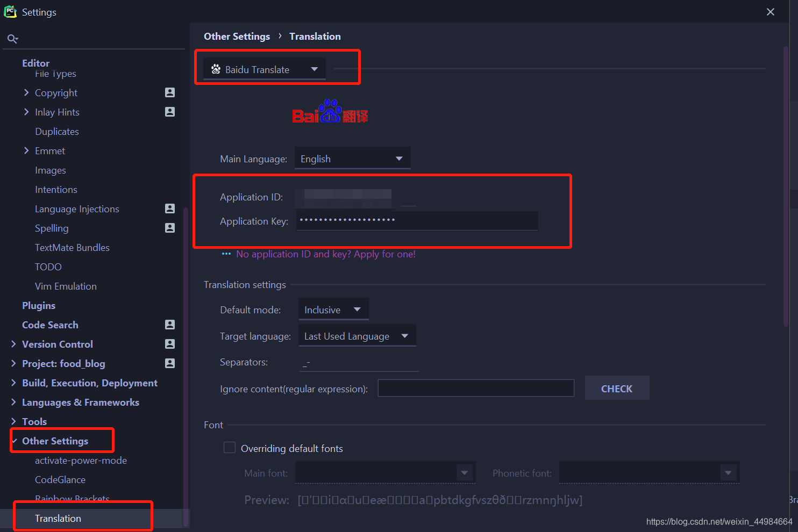The height and width of the screenshot is (532, 798).
Task: Expand the Emmet tree node
Action: pos(26,150)
